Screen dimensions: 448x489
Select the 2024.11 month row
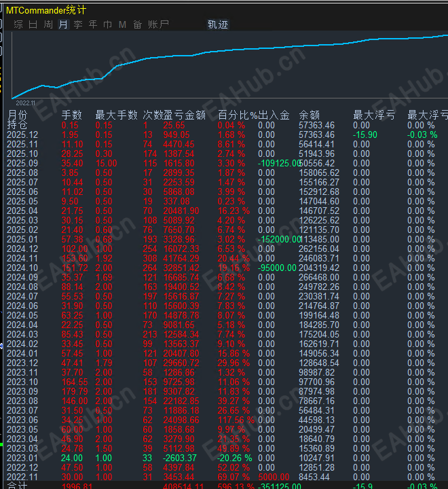pyautogui.click(x=224, y=258)
